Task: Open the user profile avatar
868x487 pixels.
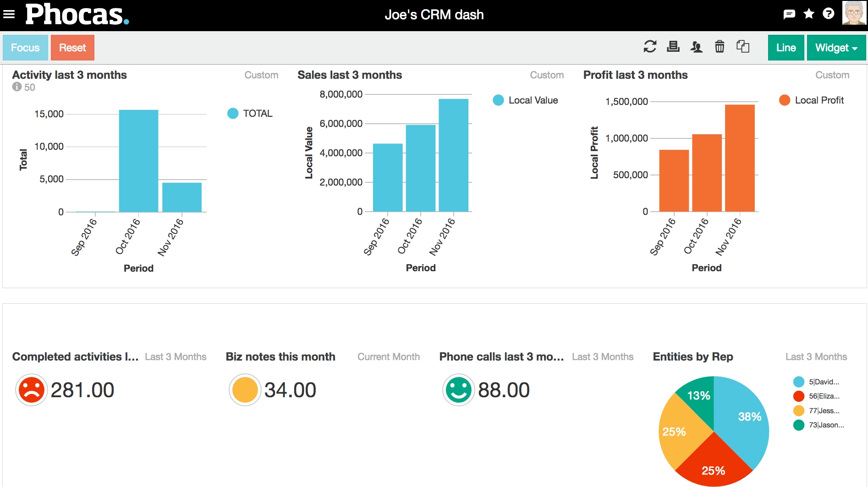Action: (x=854, y=13)
